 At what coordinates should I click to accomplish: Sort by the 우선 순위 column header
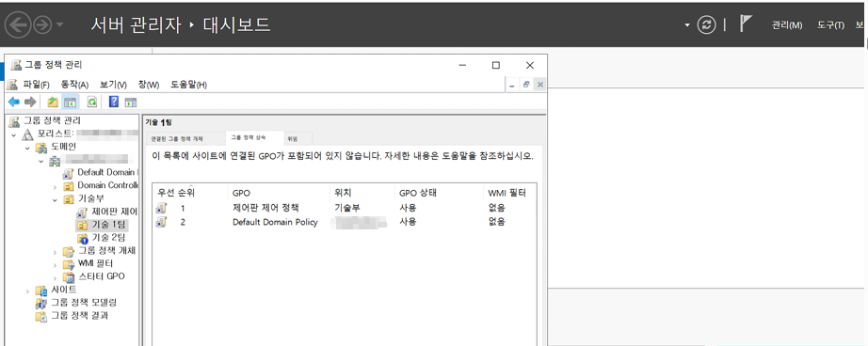190,193
